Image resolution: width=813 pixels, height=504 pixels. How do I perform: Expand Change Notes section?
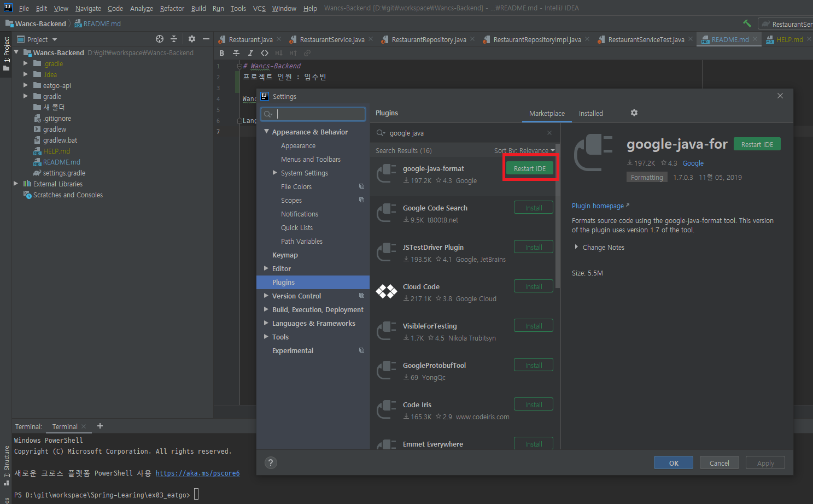tap(576, 247)
